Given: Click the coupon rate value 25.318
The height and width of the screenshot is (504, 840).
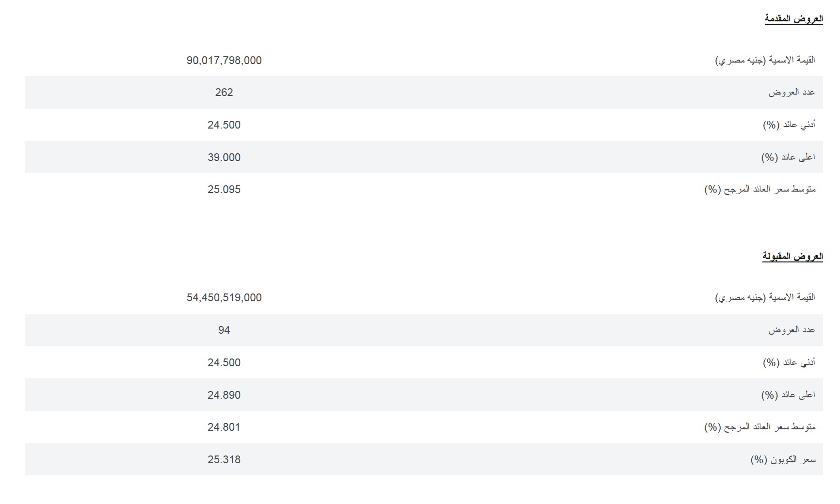Looking at the screenshot, I should (224, 459).
